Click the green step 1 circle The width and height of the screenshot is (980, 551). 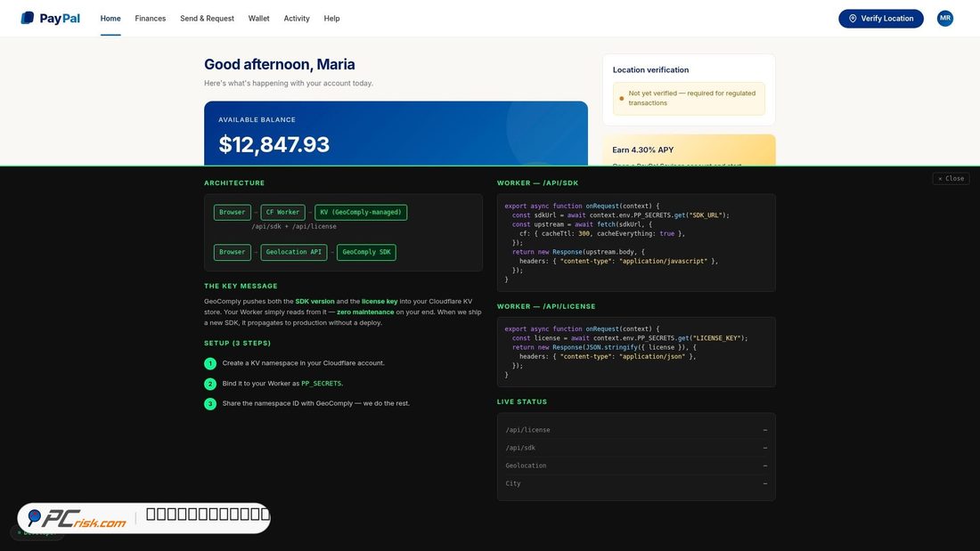click(x=210, y=363)
